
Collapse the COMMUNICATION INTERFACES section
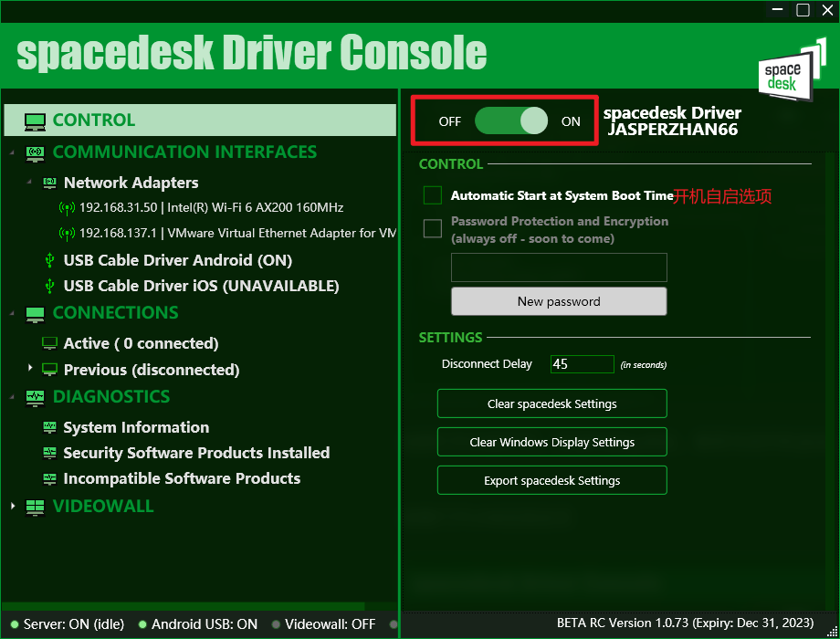click(12, 153)
